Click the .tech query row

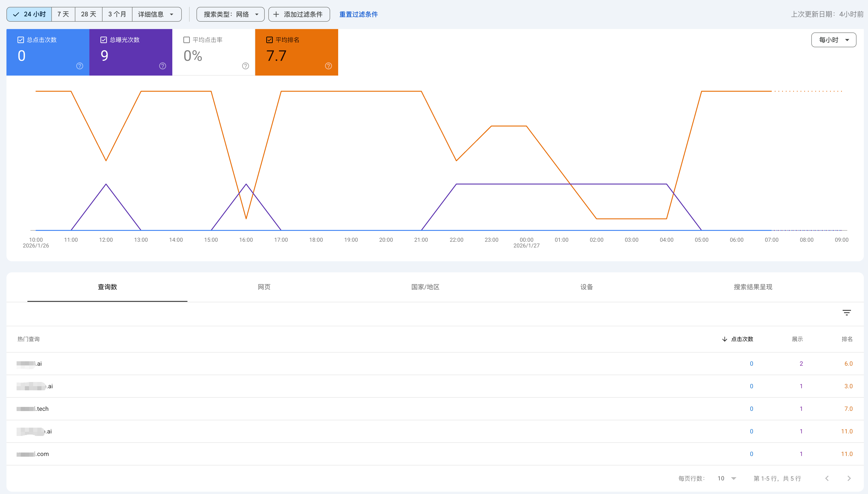(43, 409)
